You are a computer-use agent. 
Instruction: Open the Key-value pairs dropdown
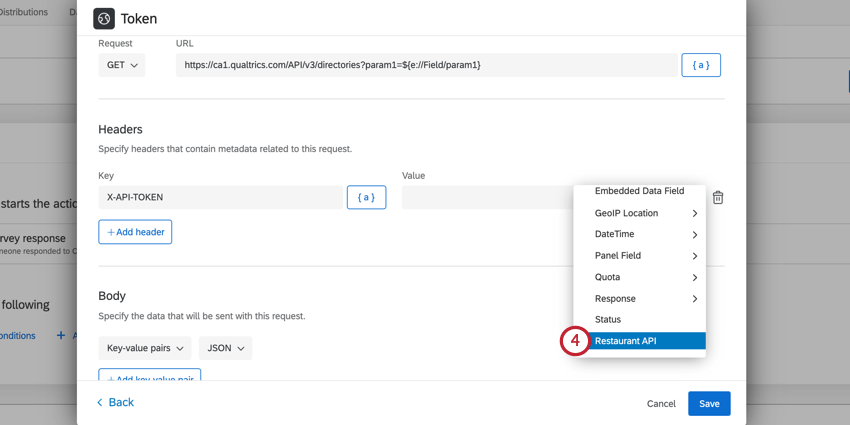[x=145, y=348]
